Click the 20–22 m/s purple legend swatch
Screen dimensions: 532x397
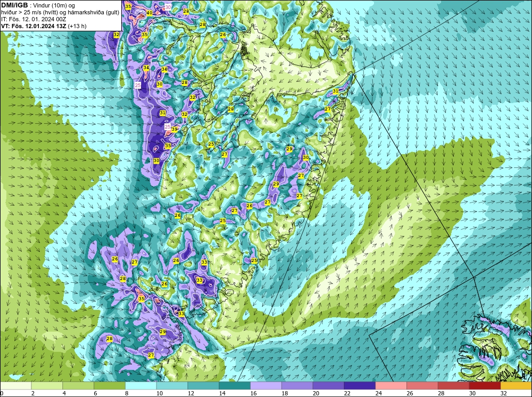pyautogui.click(x=328, y=386)
